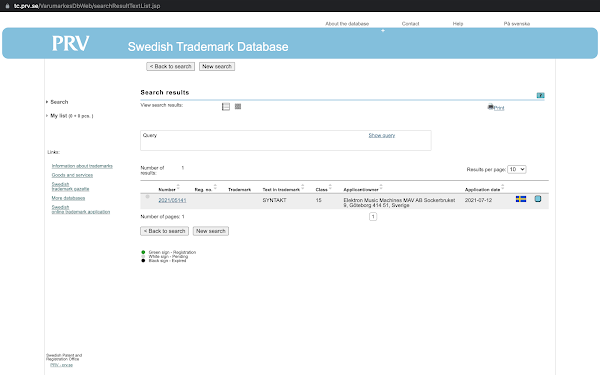
Task: Open Swedish trademark gazette link
Action: click(x=70, y=187)
